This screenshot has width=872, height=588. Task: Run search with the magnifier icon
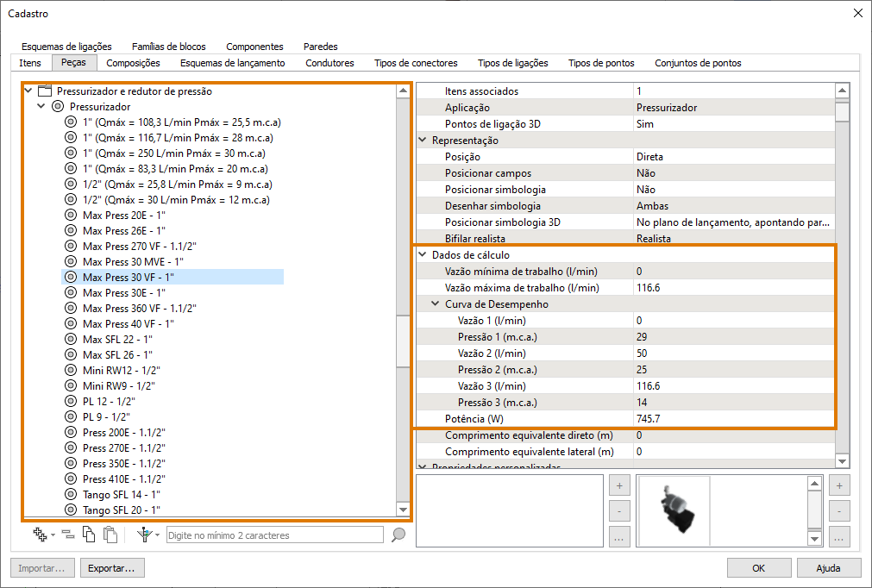tap(398, 535)
